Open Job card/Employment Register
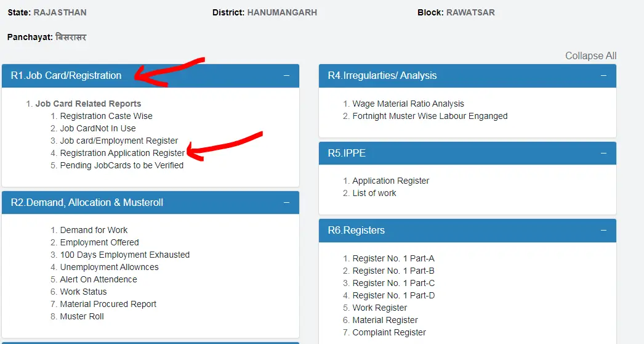 pyautogui.click(x=119, y=141)
